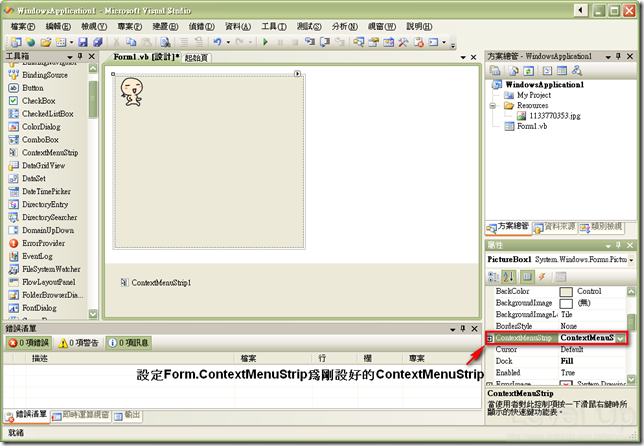
Task: Switch to Form1.vb [設計] tab
Action: coord(146,57)
